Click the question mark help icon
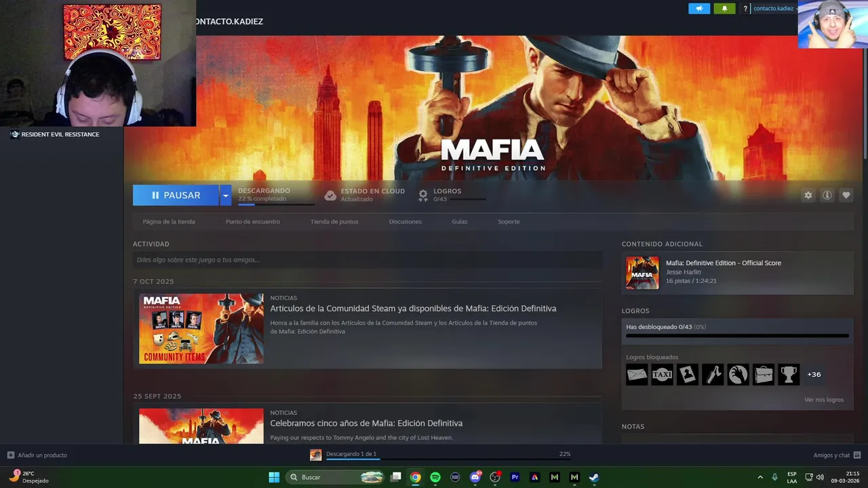This screenshot has height=488, width=868. (745, 9)
